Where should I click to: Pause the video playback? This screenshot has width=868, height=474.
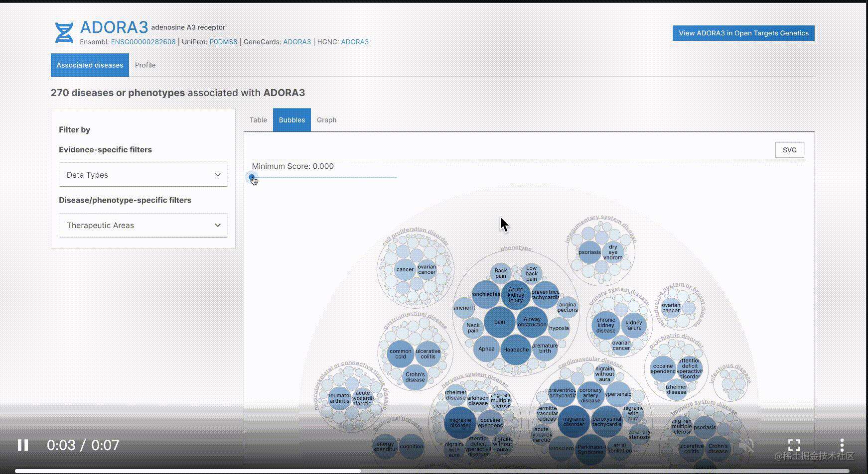tap(23, 445)
